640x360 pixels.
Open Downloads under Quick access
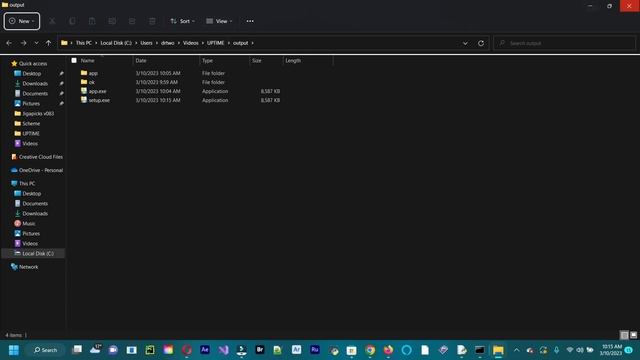pyautogui.click(x=35, y=84)
